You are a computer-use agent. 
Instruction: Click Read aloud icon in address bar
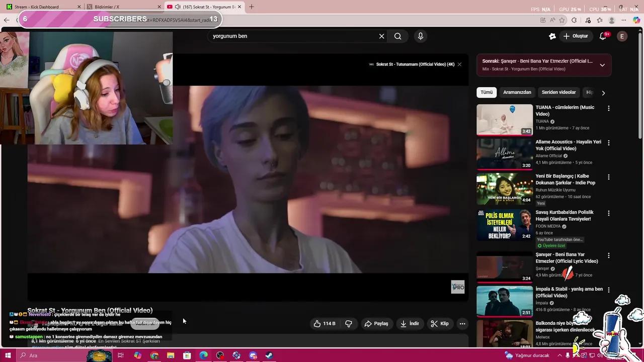tap(552, 20)
